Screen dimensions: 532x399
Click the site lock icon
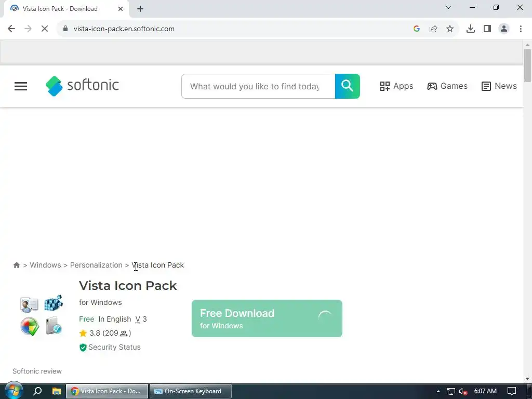click(x=65, y=29)
